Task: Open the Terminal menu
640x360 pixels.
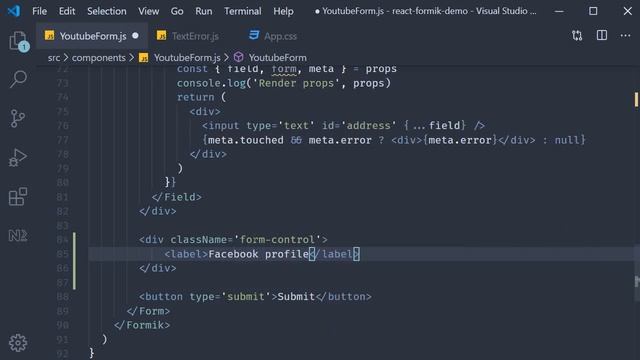Action: pyautogui.click(x=242, y=11)
